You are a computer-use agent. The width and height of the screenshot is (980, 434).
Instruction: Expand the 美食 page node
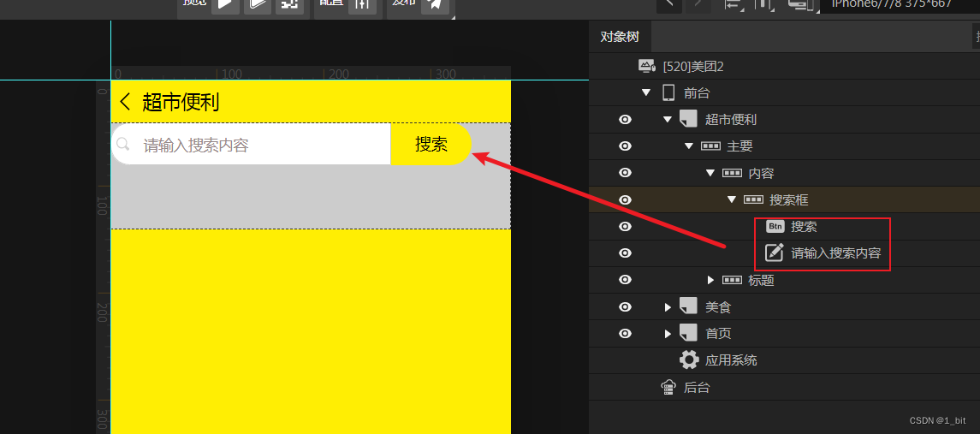(668, 307)
